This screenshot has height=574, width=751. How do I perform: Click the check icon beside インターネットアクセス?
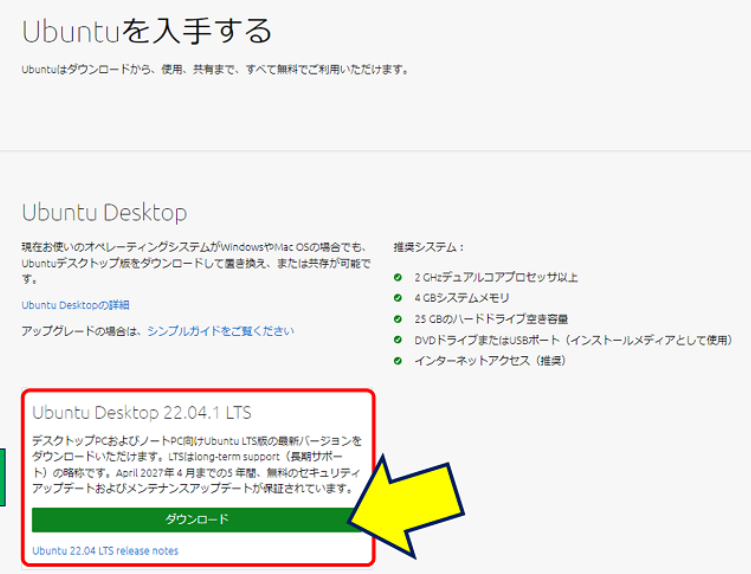click(398, 361)
